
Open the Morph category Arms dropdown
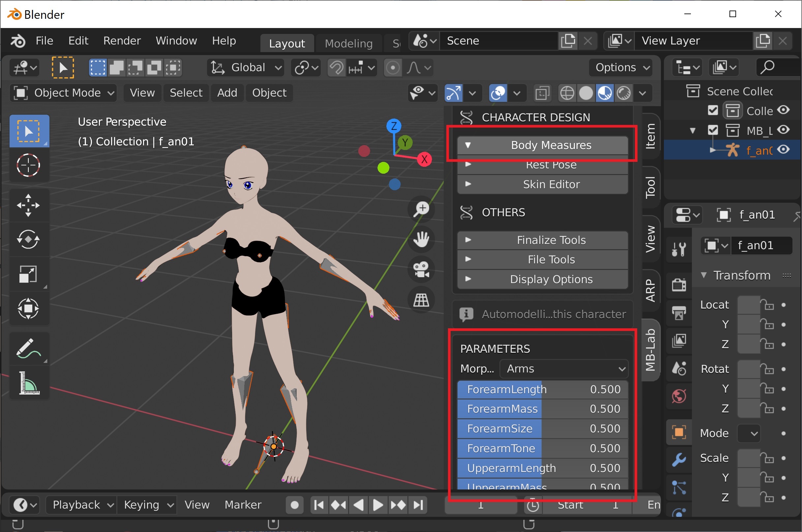click(x=564, y=369)
